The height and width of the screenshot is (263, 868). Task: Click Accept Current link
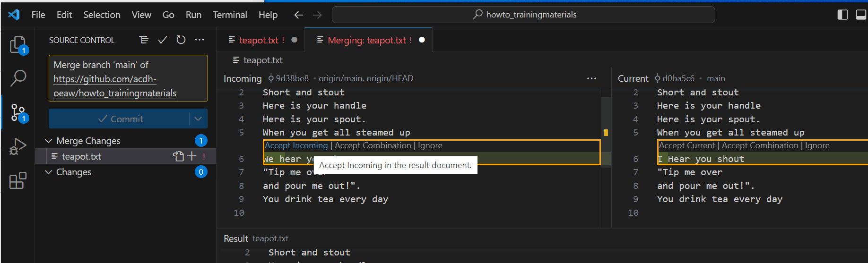687,145
